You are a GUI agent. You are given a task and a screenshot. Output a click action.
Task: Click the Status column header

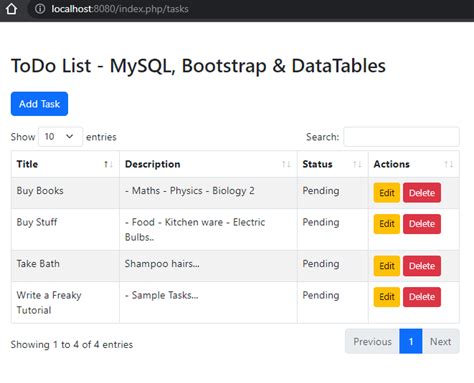point(333,164)
